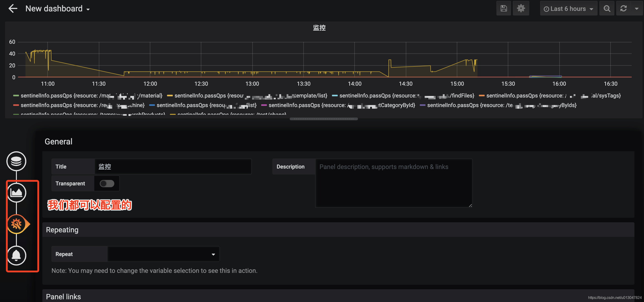Open the refresh interval dropdown arrow
This screenshot has width=644, height=302.
click(x=636, y=9)
